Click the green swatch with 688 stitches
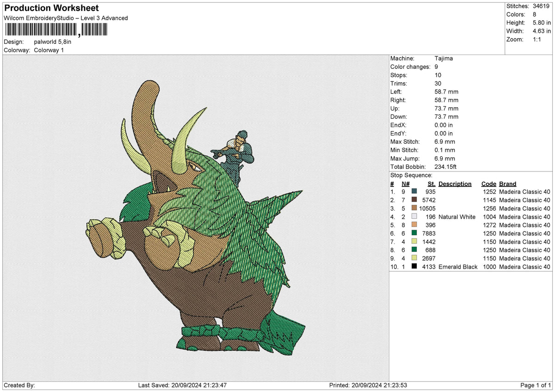Viewport: 555px width, 392px height. tap(414, 250)
